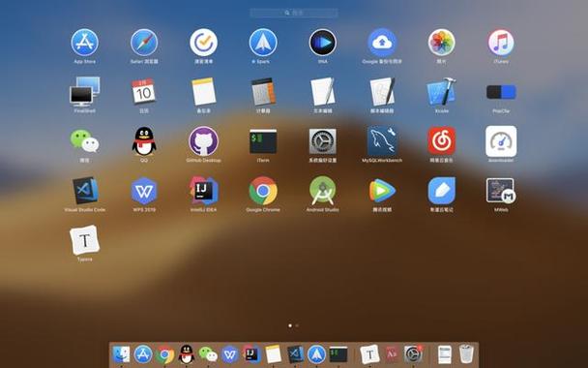
Task: Open Script Editor app
Action: pos(382,92)
